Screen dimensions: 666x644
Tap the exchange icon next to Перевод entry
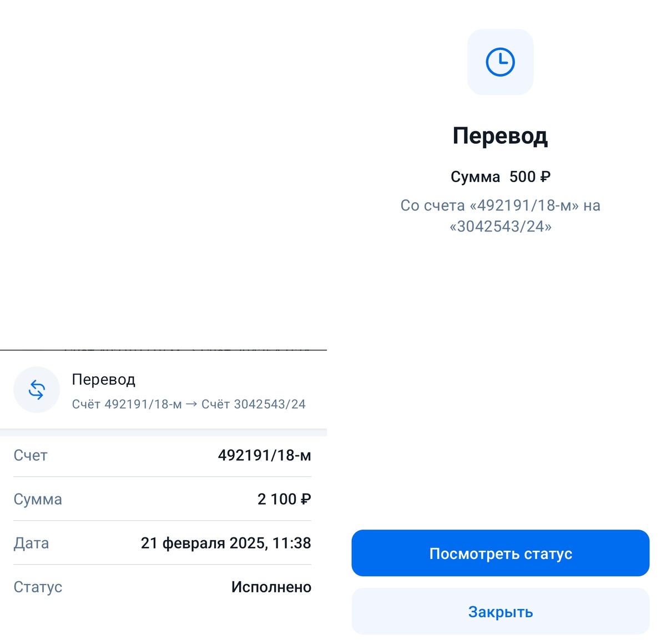(x=37, y=390)
